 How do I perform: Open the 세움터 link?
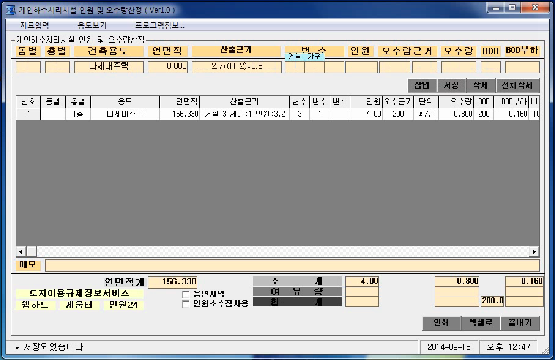[79, 305]
